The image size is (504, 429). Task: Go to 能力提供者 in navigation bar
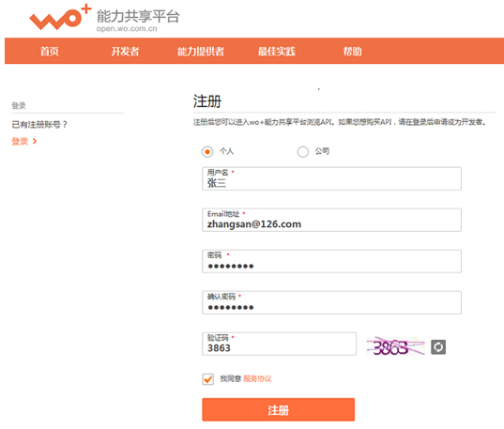[x=201, y=51]
